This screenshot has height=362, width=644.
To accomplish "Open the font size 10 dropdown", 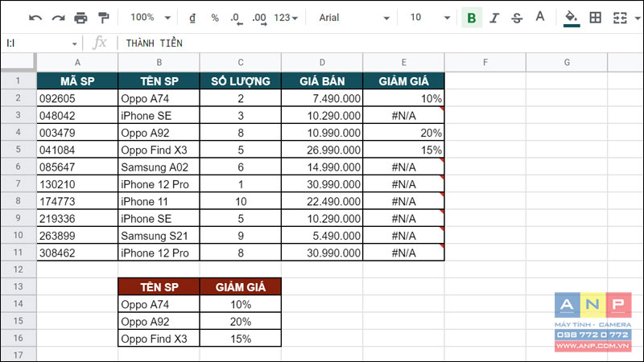I will point(430,18).
